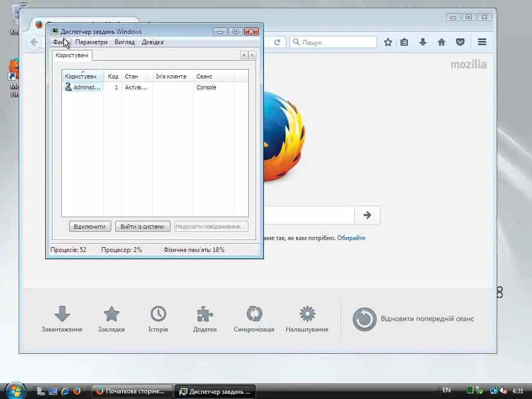Image resolution: width=532 pixels, height=399 pixels.
Task: Click the Windows Start orb
Action: [x=15, y=391]
